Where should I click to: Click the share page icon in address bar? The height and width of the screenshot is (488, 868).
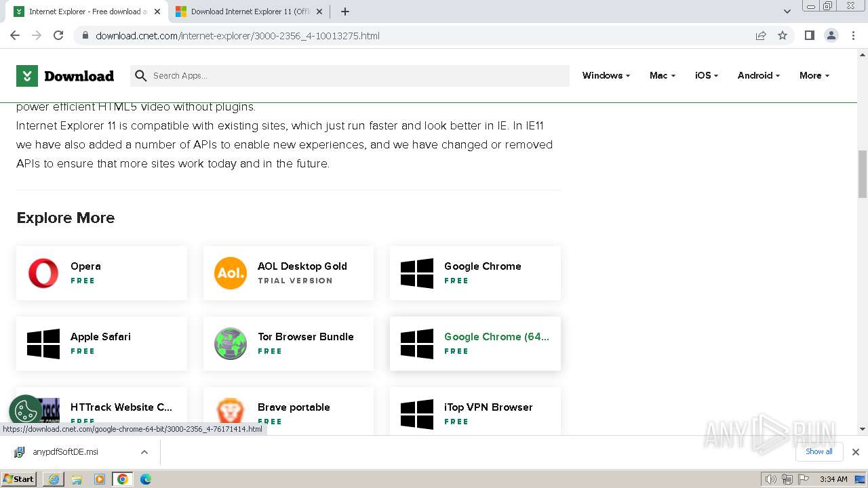(761, 35)
